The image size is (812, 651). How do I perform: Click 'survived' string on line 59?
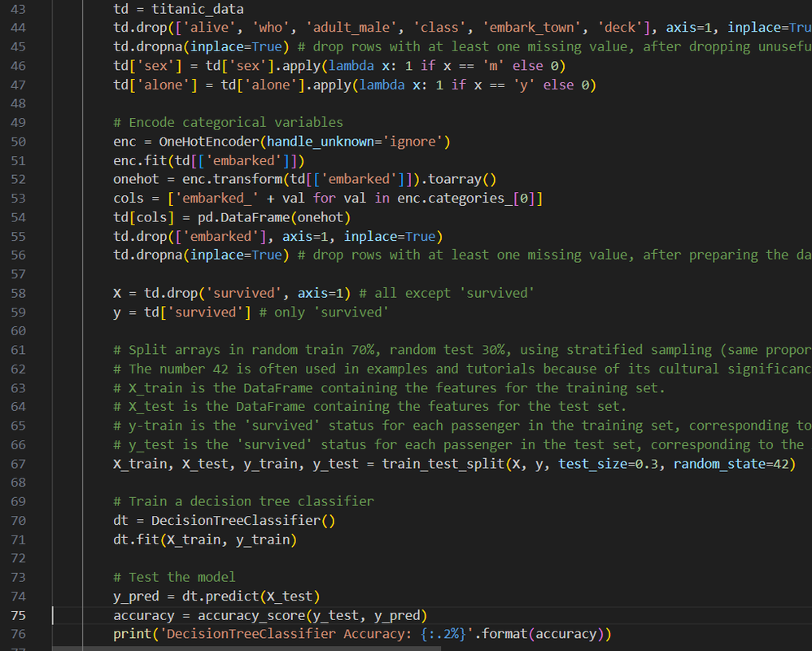click(205, 312)
